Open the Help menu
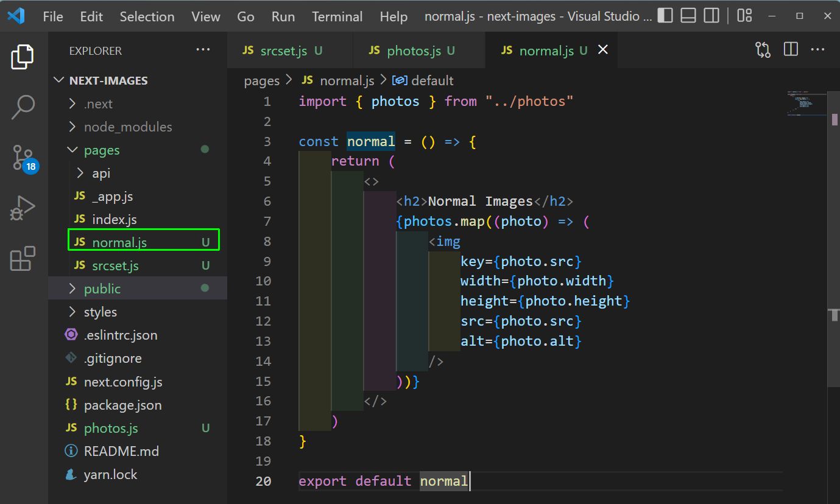Image resolution: width=840 pixels, height=504 pixels. (x=394, y=16)
